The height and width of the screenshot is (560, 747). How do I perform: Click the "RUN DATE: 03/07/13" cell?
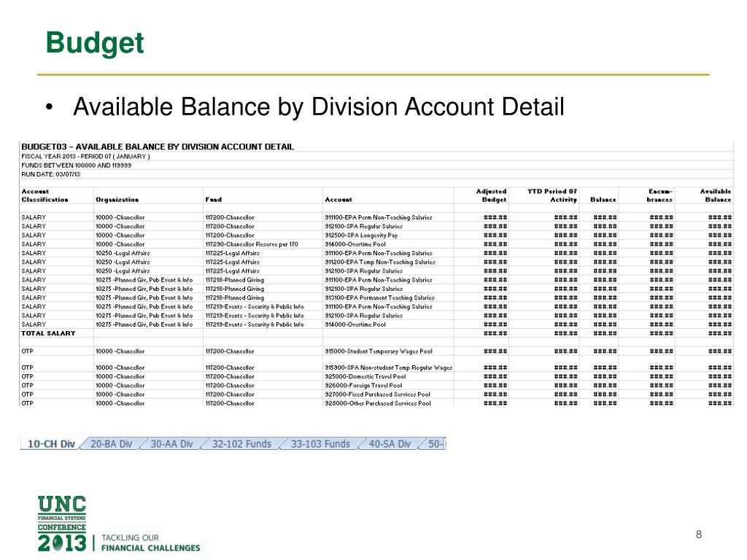pos(51,174)
